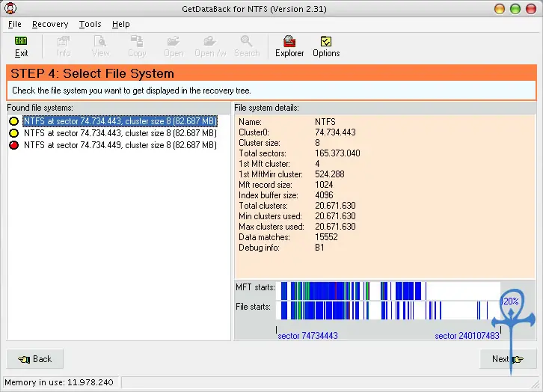
Task: Click the Debug info value B1
Action: pos(319,248)
